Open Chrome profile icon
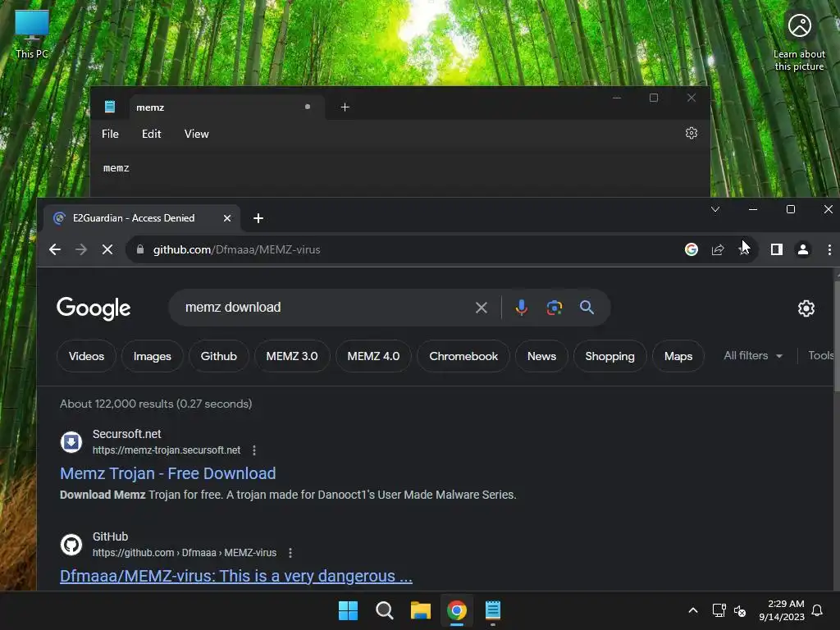The width and height of the screenshot is (840, 630). point(803,249)
